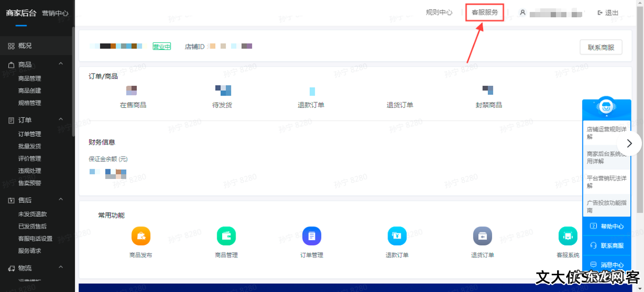644x292 pixels.
Task: Click the 商品 bag icon in sidebar
Action: [11, 65]
